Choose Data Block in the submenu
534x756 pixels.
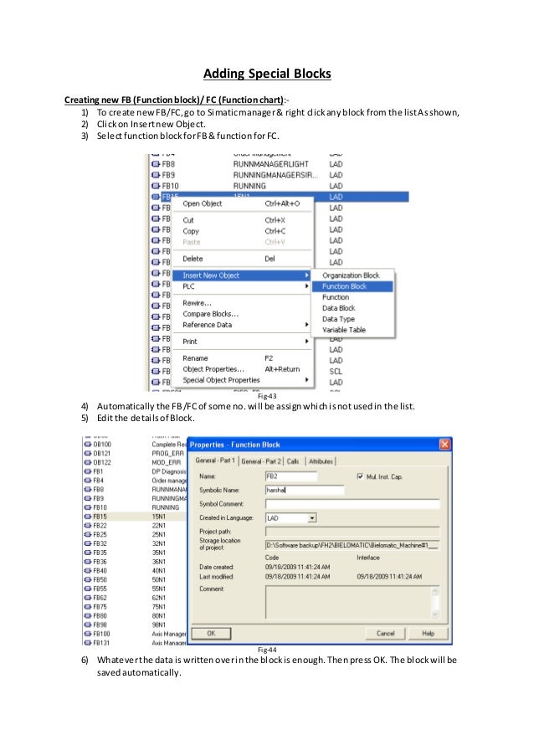tap(352, 308)
